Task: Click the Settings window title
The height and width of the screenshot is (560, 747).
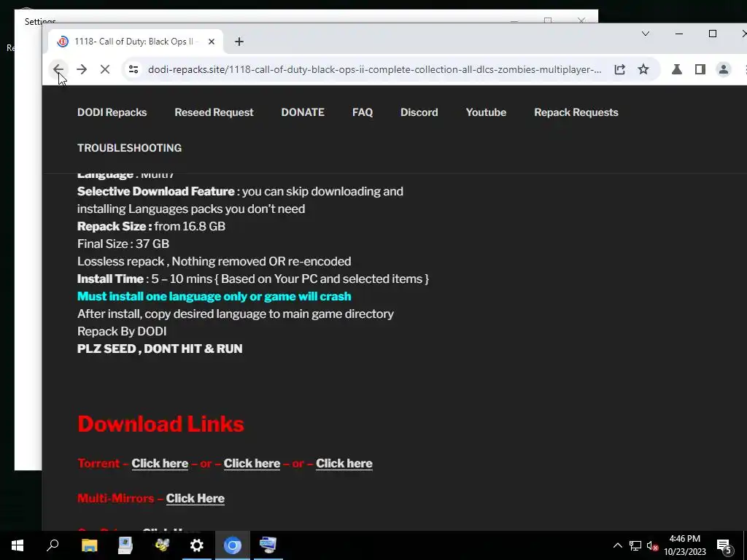Action: coord(40,21)
